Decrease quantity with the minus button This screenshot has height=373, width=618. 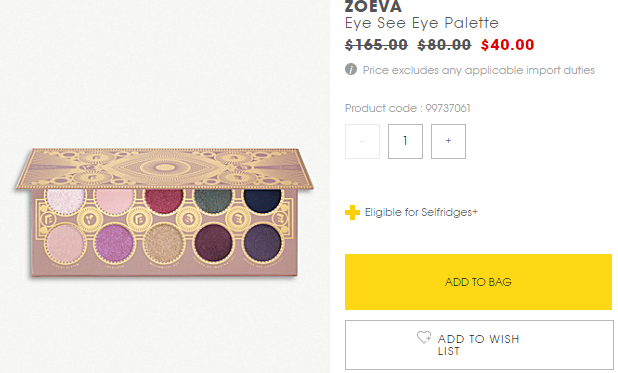click(x=362, y=141)
